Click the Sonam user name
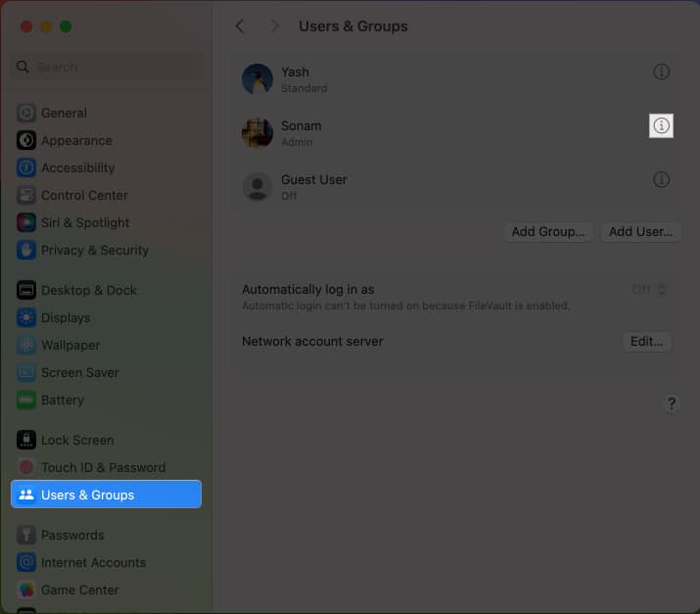 [x=301, y=126]
